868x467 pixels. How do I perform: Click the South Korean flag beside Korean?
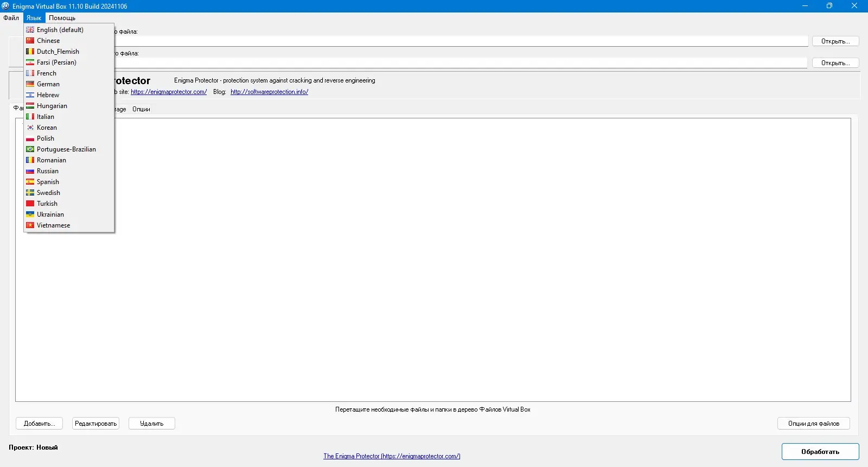(30, 128)
